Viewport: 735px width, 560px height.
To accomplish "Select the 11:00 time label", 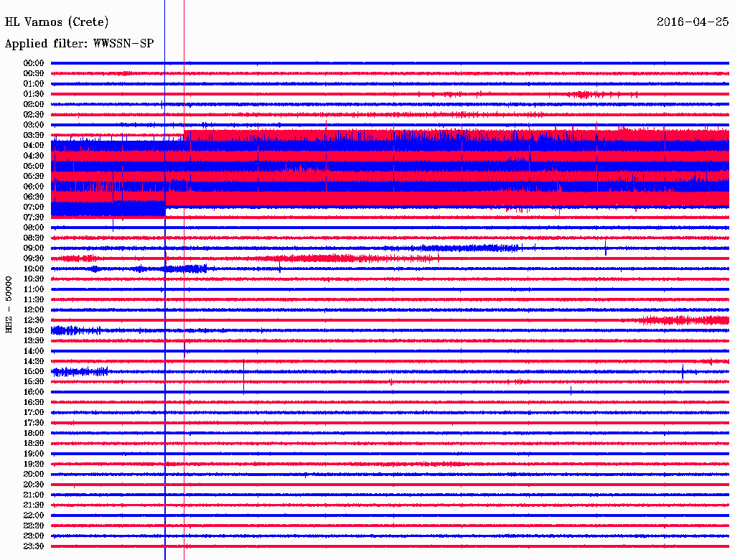I will (33, 289).
